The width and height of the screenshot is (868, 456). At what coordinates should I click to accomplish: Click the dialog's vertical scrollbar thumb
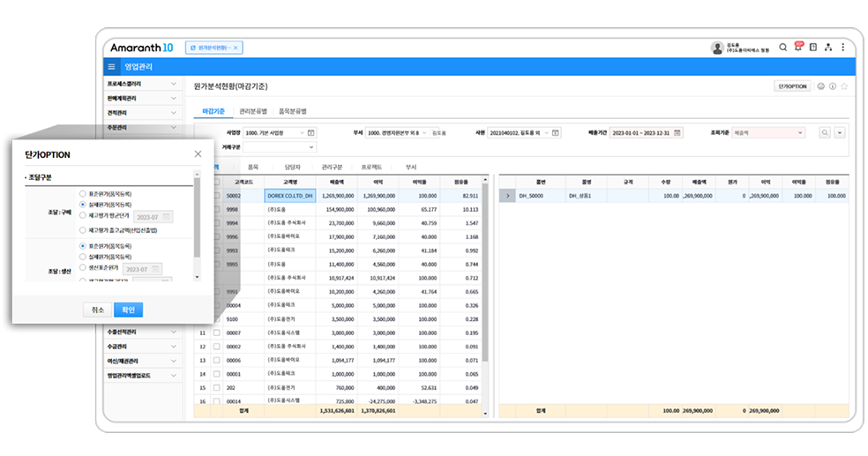pyautogui.click(x=197, y=218)
